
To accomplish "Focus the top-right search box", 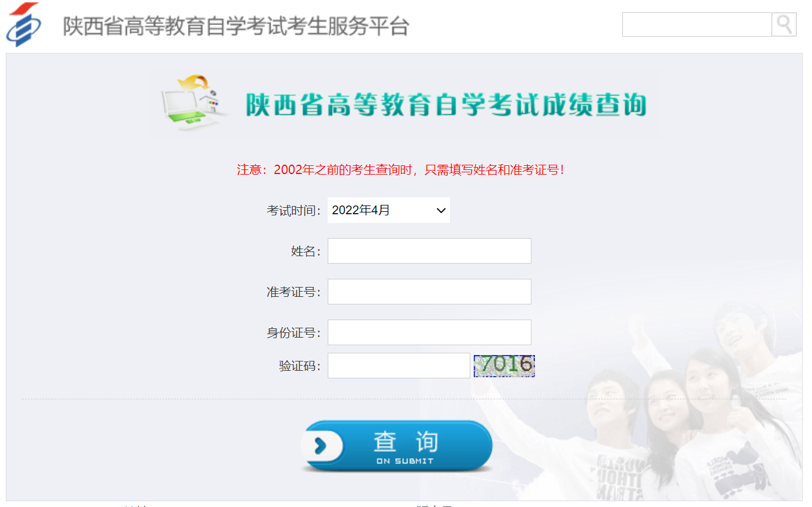I will [x=697, y=24].
